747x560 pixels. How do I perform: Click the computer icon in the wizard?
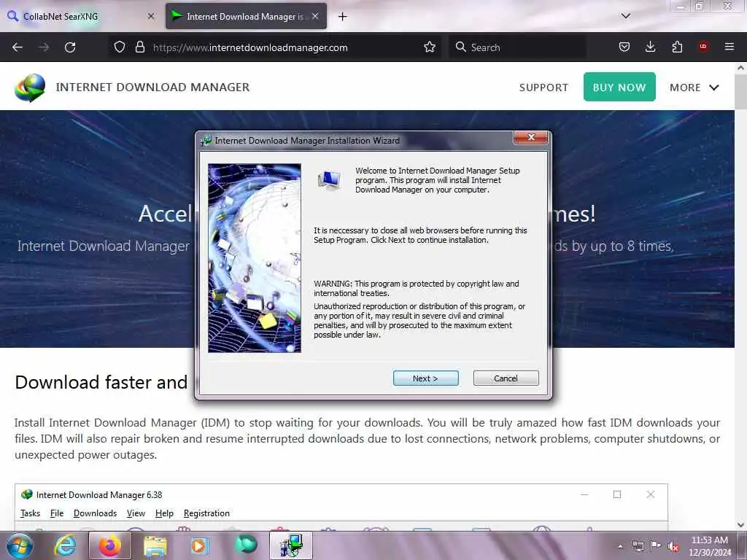(329, 181)
